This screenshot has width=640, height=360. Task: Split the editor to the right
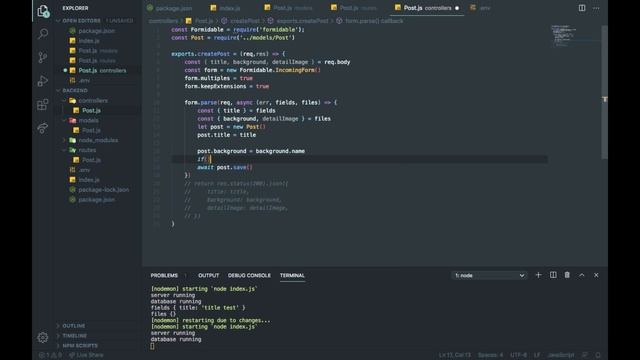click(582, 8)
